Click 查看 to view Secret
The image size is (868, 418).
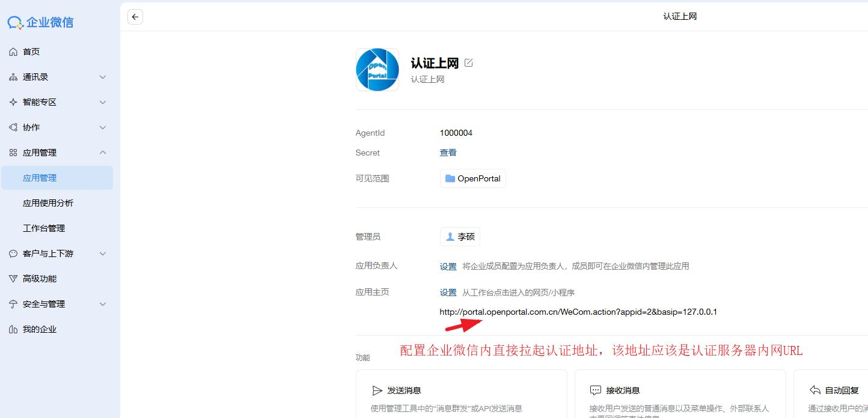[x=448, y=153]
